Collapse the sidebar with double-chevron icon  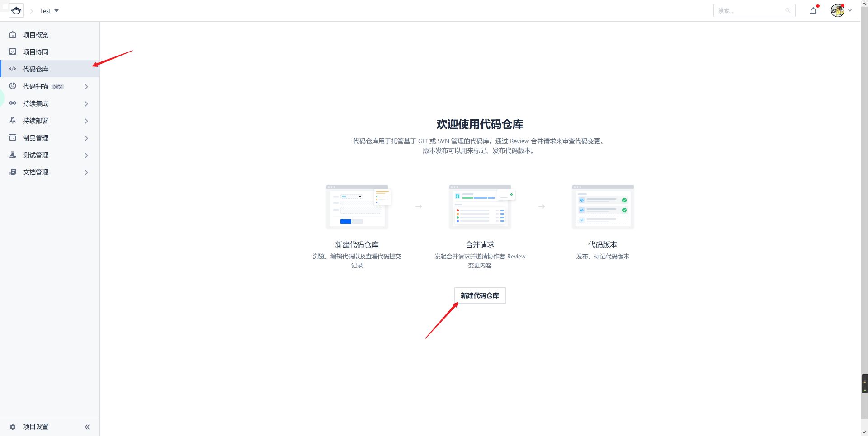[87, 427]
